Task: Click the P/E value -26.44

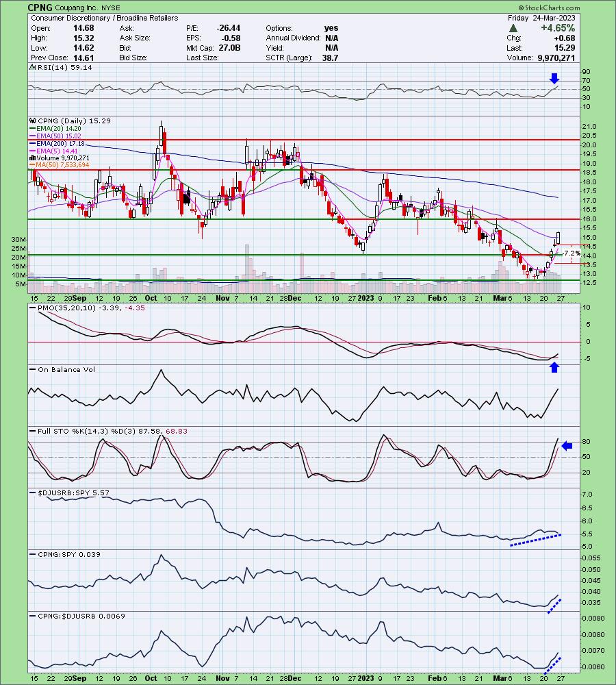Action: [229, 28]
